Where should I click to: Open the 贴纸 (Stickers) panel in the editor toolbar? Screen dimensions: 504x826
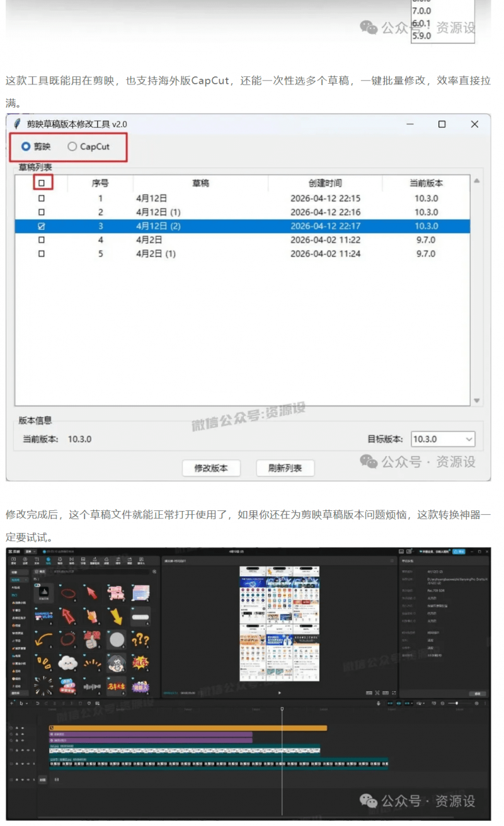pyautogui.click(x=48, y=560)
